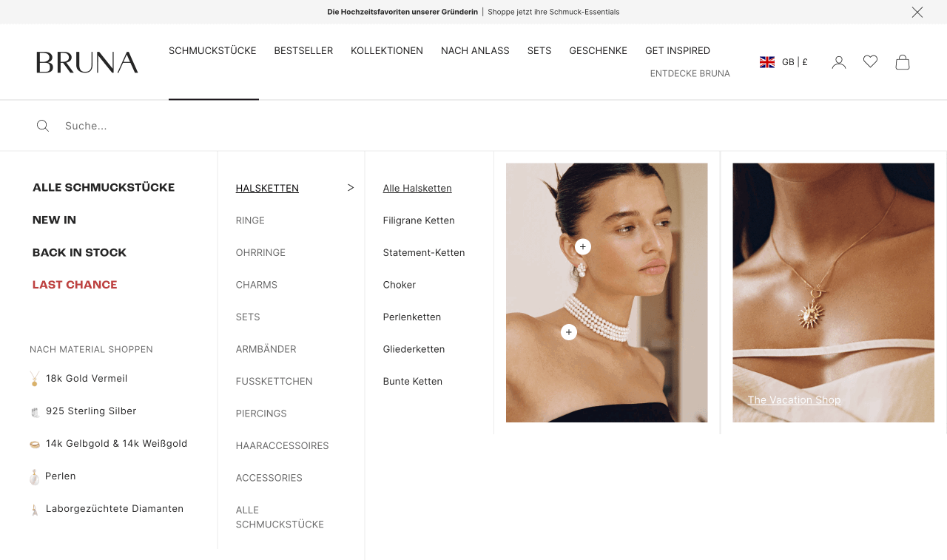Screen dimensions: 947x560
Task: Dismiss the announcement banner with X
Action: click(x=917, y=12)
